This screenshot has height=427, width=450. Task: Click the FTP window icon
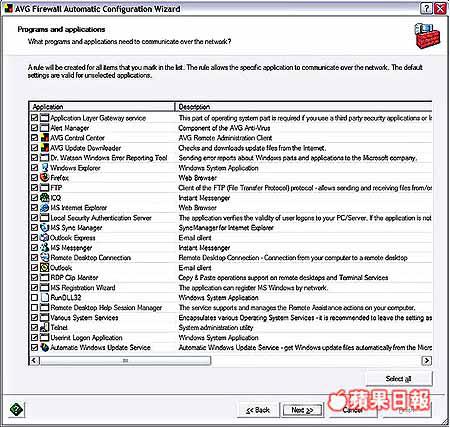(x=44, y=188)
